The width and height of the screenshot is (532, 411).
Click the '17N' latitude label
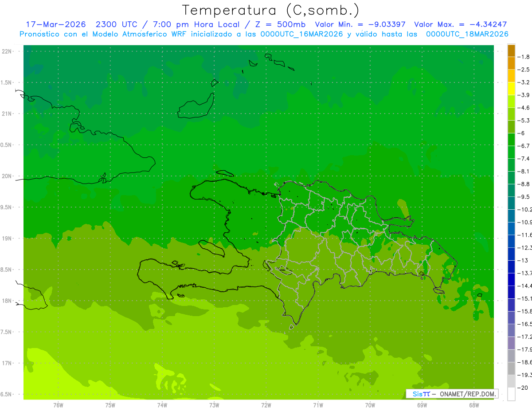(x=7, y=364)
